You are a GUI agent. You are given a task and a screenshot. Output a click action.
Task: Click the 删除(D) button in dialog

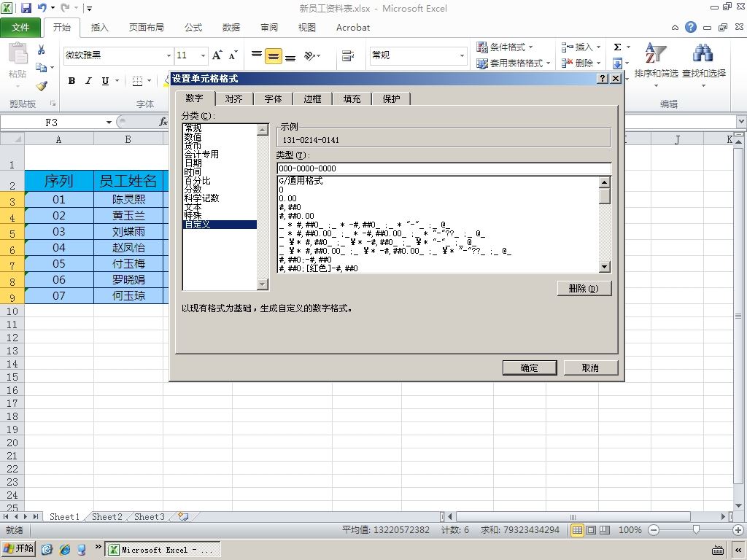coord(584,288)
